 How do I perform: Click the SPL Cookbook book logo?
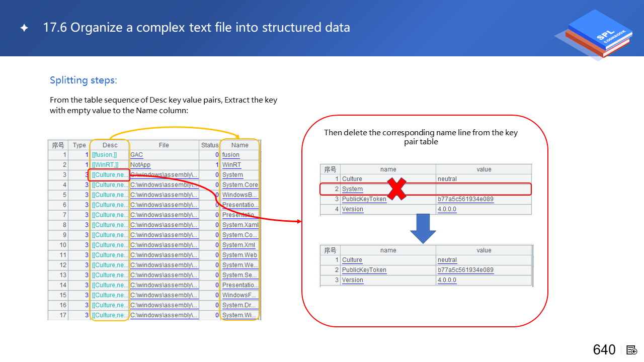pos(598,34)
